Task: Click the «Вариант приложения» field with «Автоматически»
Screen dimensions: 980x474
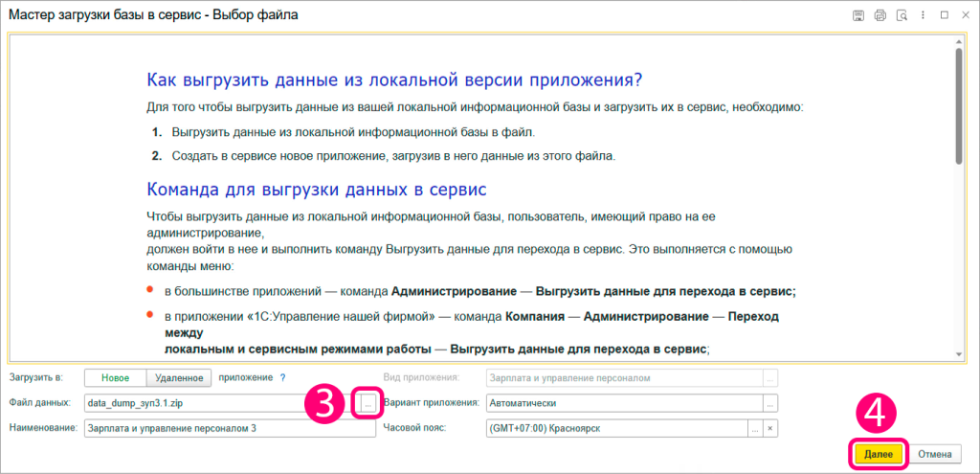Action: [624, 403]
